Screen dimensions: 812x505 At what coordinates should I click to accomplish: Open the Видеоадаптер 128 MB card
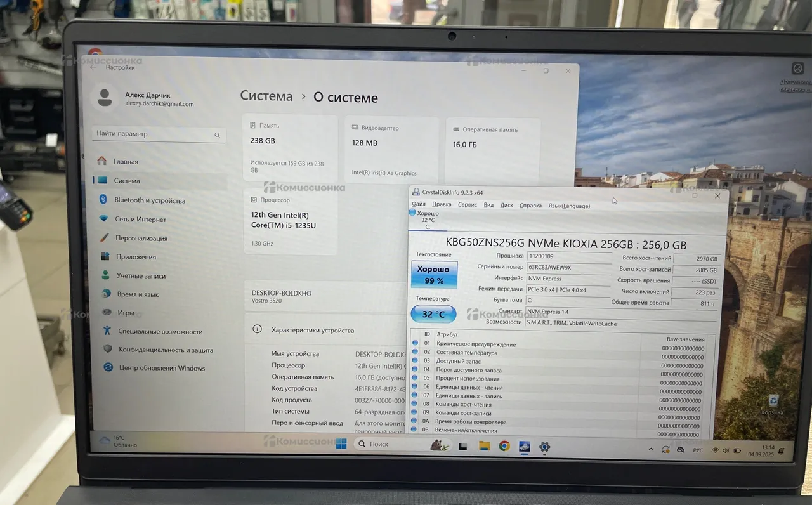click(391, 151)
